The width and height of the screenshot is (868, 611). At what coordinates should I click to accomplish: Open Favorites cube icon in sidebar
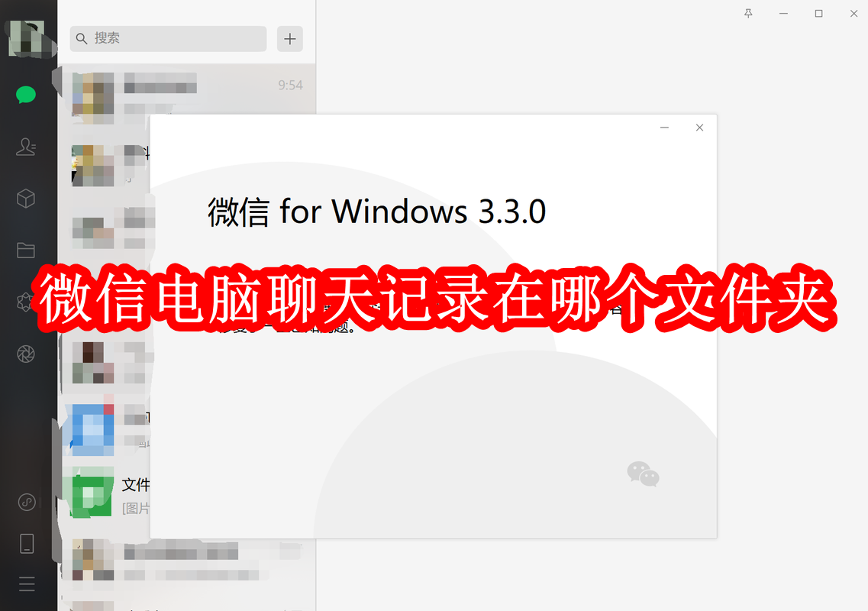click(x=26, y=199)
